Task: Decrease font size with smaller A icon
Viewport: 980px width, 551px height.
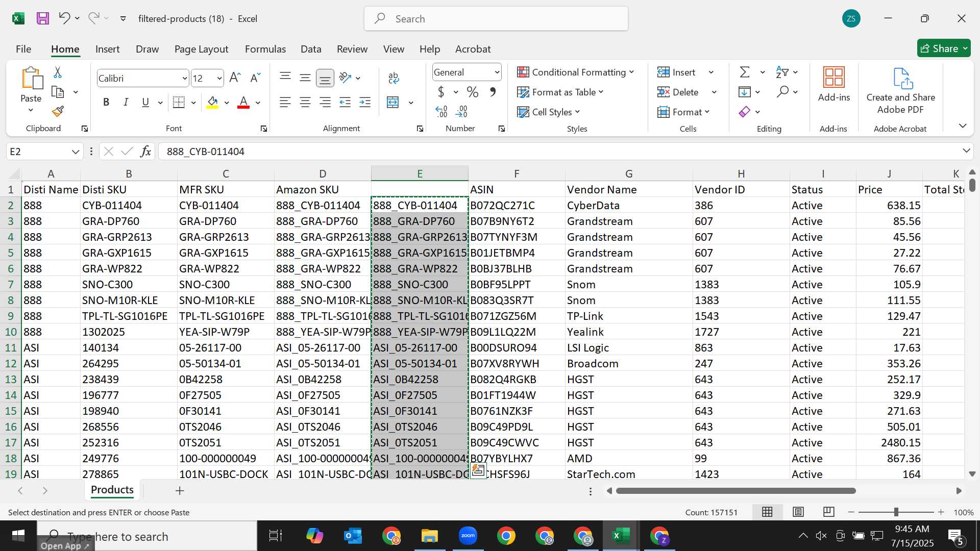Action: (x=255, y=78)
